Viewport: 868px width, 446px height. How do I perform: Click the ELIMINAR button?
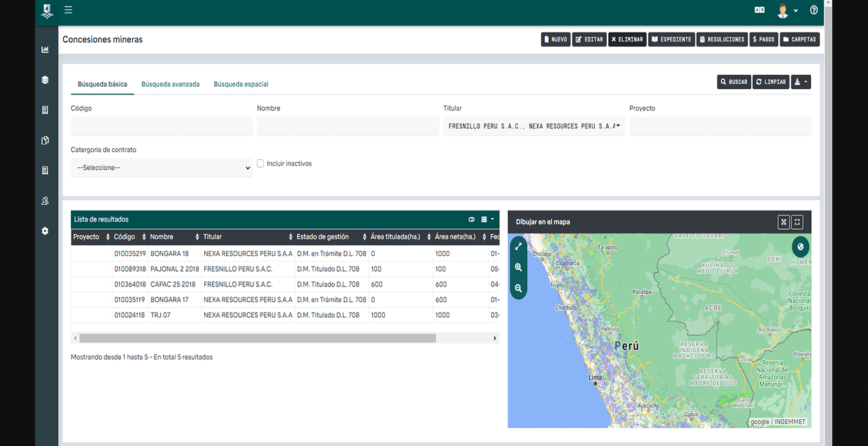[627, 40]
